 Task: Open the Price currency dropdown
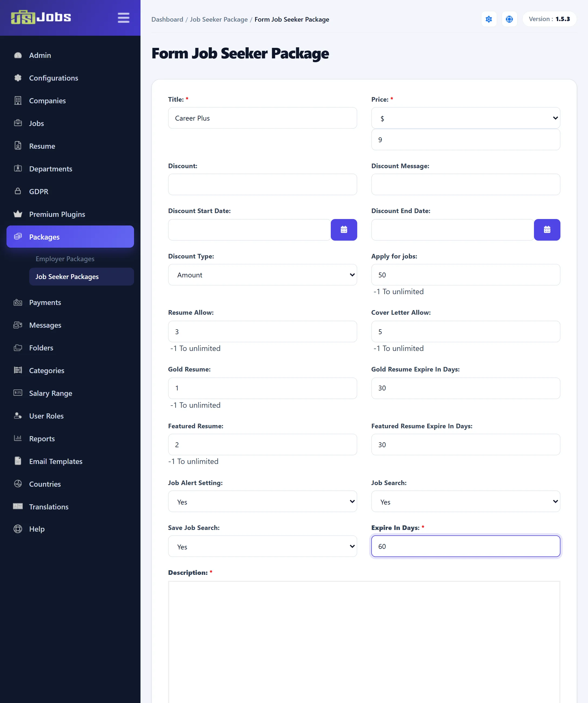(x=466, y=118)
